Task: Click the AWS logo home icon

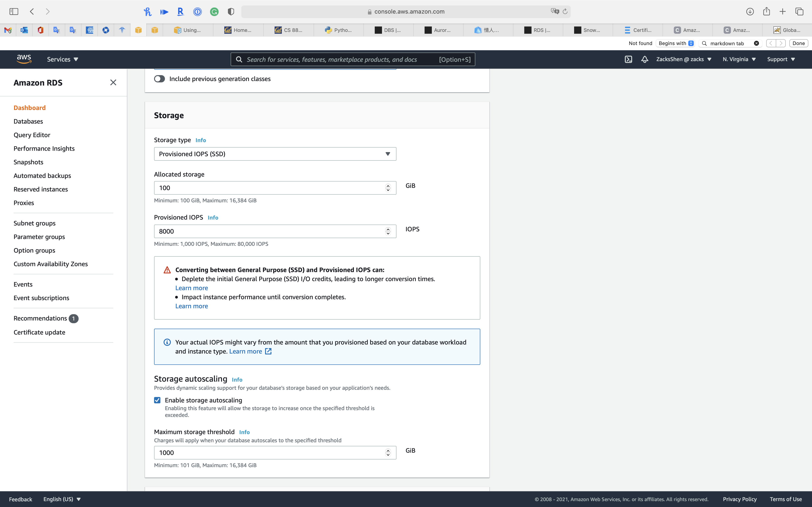Action: click(x=24, y=59)
